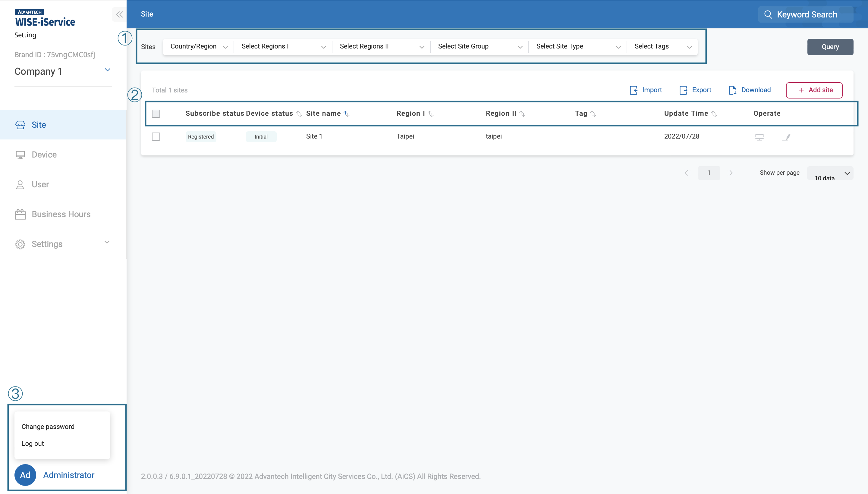The image size is (868, 494).
Task: Click the Keyword Search field
Action: tap(806, 14)
